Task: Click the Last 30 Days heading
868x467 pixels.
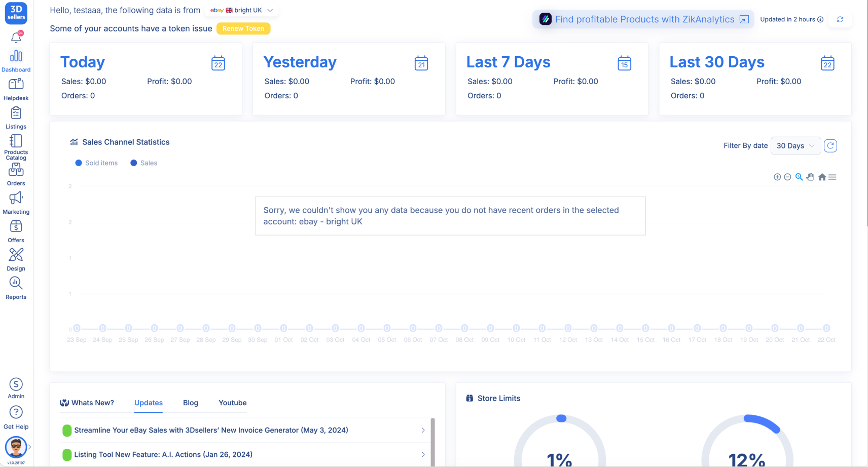Action: pos(717,62)
